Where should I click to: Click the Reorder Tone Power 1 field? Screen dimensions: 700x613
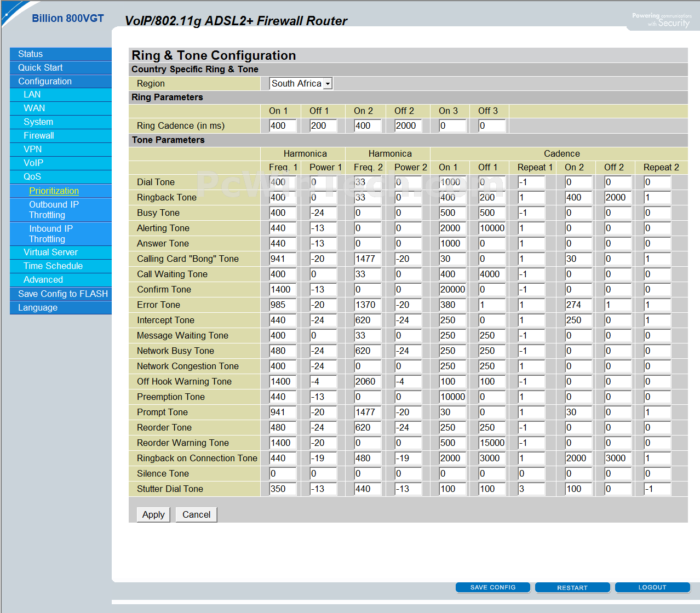(x=323, y=427)
